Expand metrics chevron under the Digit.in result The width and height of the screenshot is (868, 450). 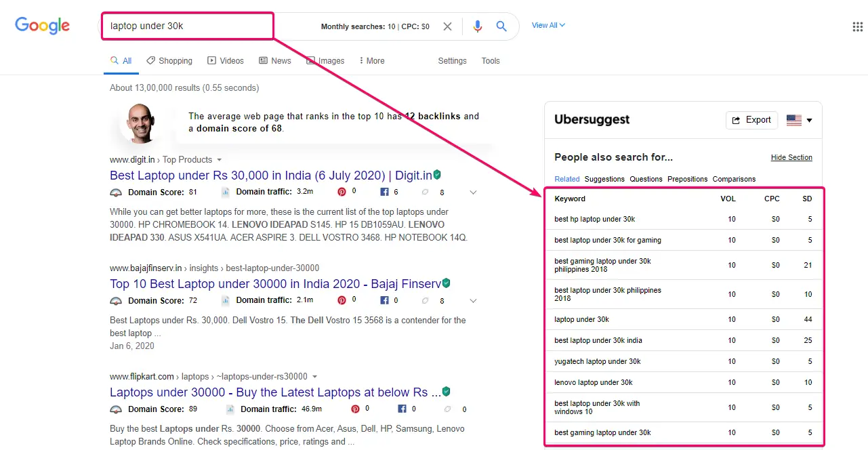(473, 192)
